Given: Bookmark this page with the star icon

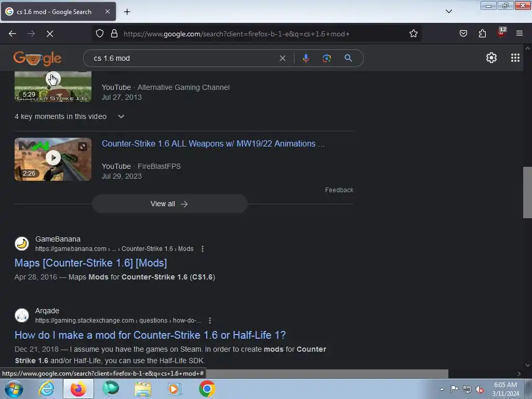Looking at the screenshot, I should point(413,34).
